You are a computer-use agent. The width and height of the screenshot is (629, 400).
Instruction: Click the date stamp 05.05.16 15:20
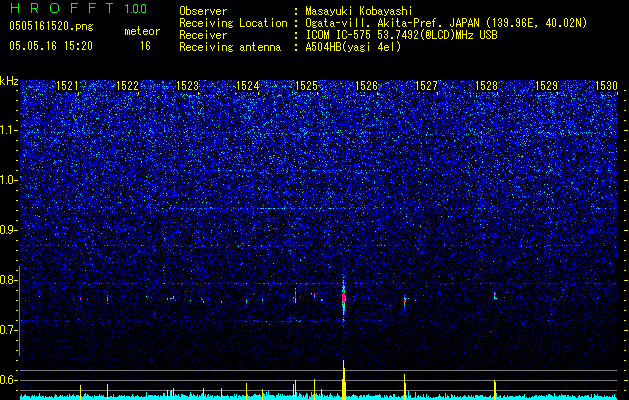51,46
